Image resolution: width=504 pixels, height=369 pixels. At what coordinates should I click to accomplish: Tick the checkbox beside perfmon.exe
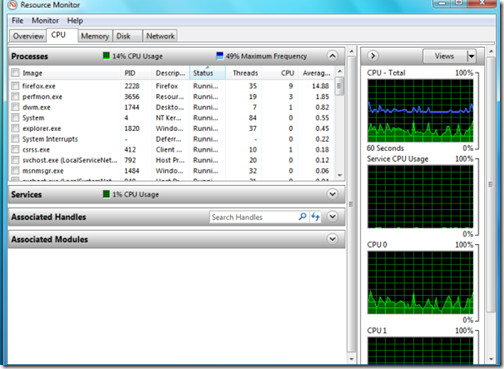(x=15, y=97)
